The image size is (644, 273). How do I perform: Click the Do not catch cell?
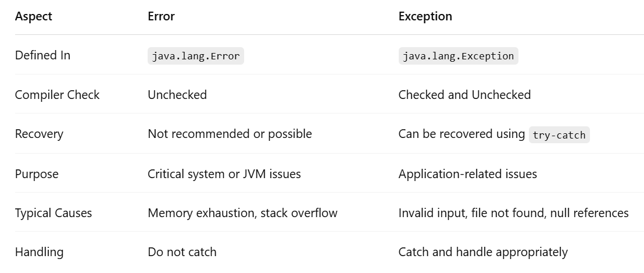182,252
